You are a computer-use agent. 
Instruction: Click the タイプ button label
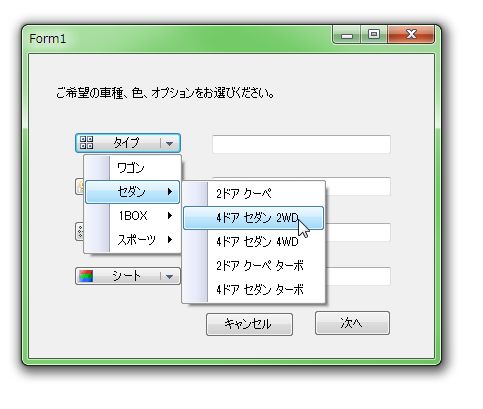pyautogui.click(x=126, y=143)
